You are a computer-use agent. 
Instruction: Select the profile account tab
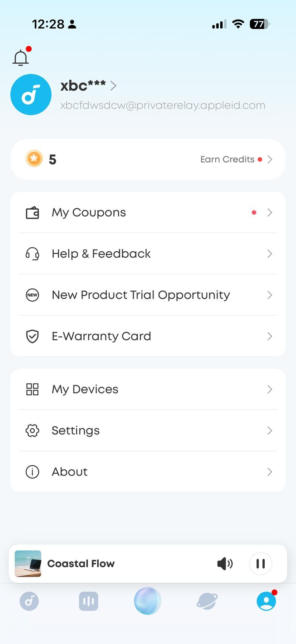point(266,601)
